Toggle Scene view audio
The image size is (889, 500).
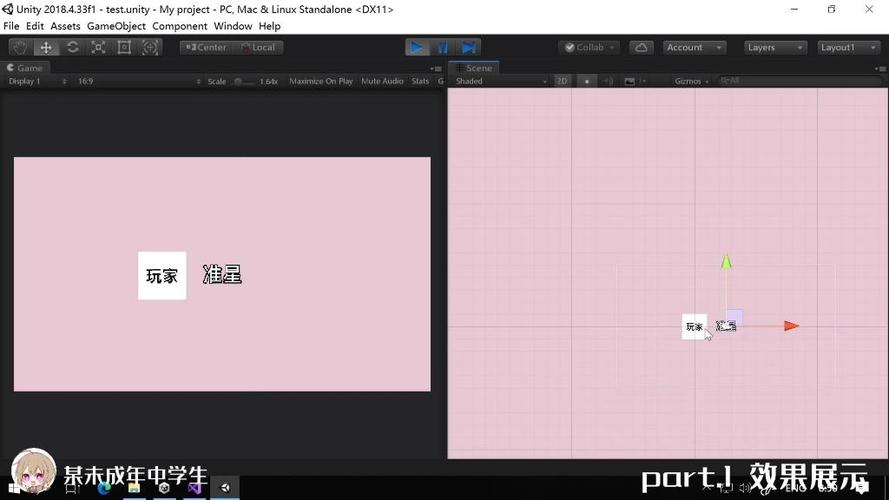pyautogui.click(x=608, y=81)
